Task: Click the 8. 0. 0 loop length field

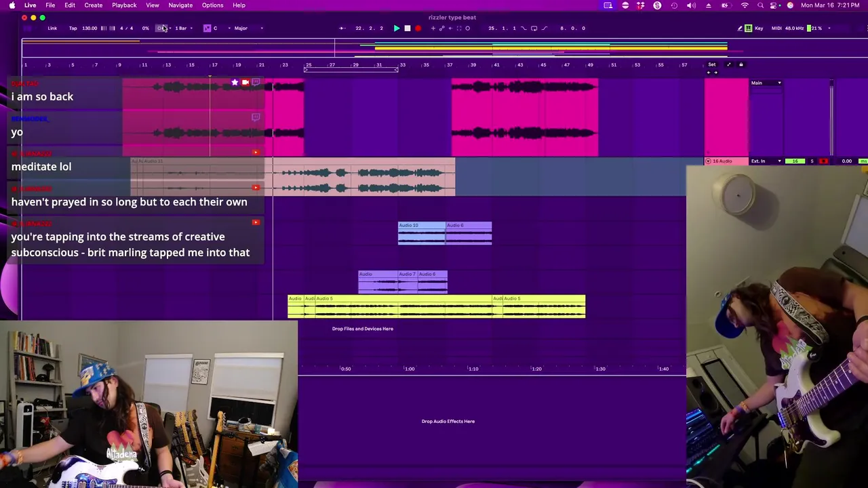Action: point(573,28)
